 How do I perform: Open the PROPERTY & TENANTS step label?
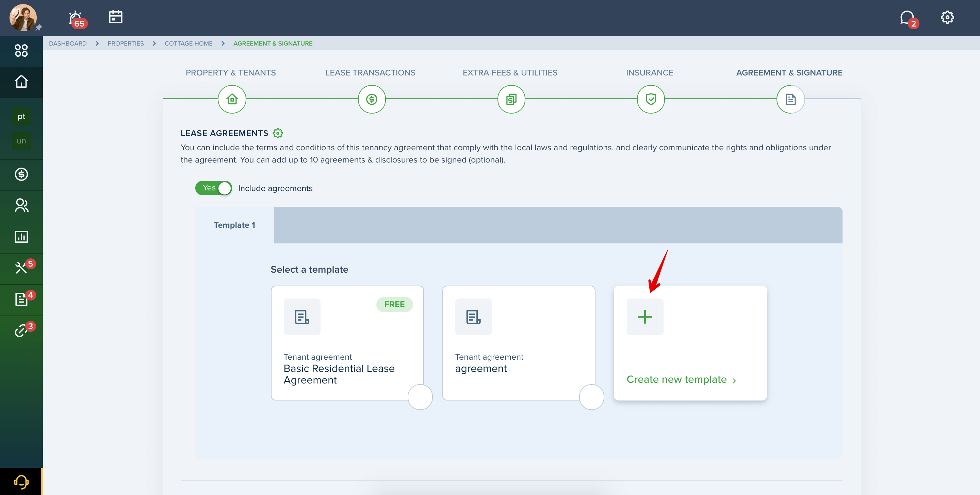click(231, 73)
